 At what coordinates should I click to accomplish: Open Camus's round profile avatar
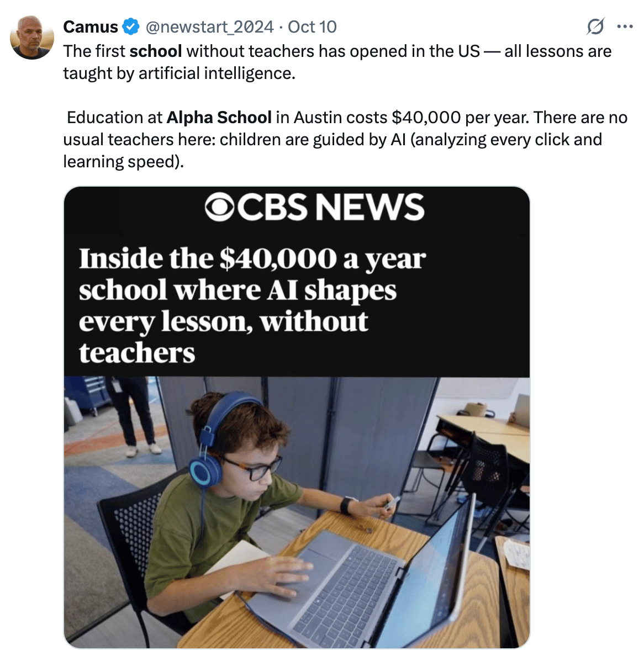coord(32,38)
